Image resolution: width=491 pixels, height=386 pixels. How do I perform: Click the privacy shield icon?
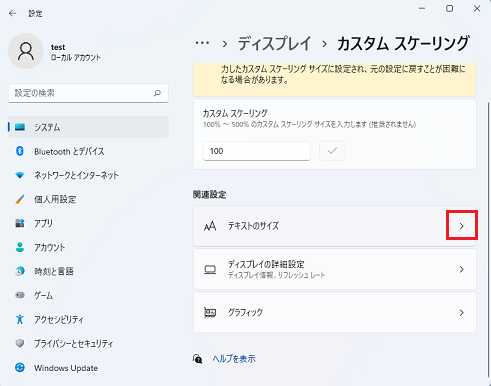[20, 343]
